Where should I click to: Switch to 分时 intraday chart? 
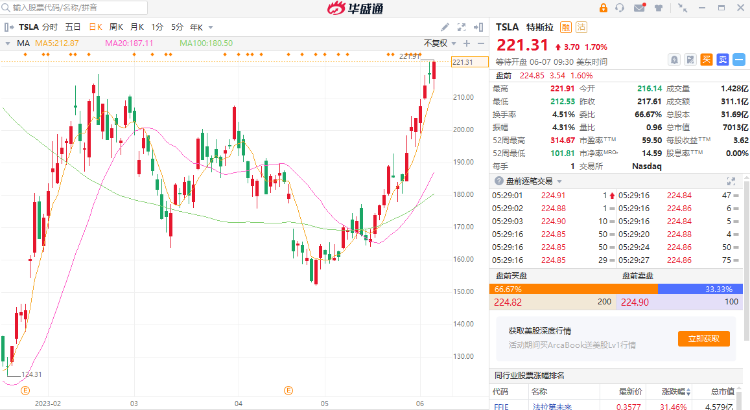[x=50, y=27]
